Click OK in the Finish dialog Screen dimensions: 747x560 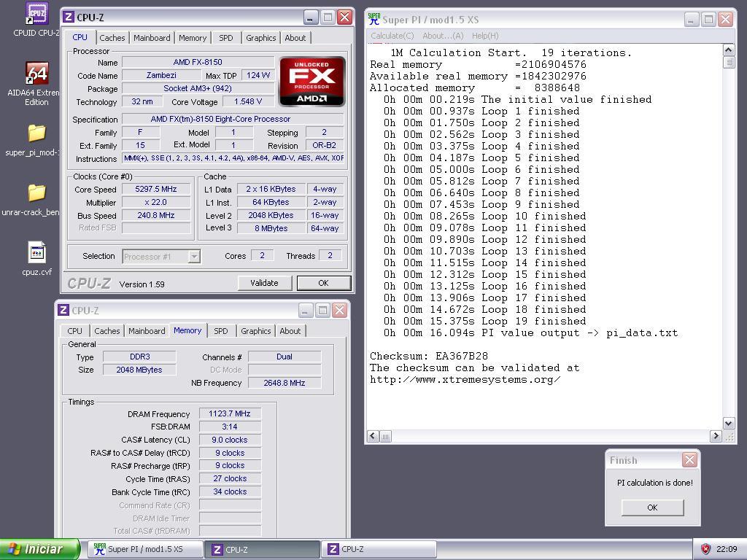(652, 507)
